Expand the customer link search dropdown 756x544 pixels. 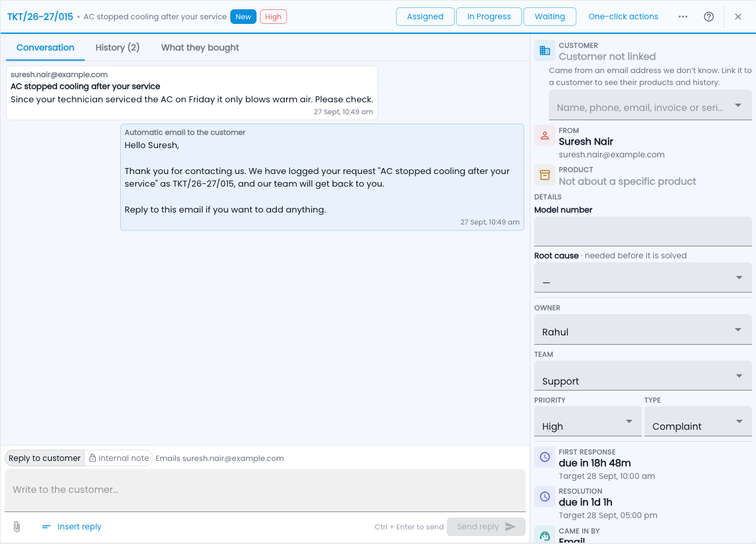coord(738,105)
